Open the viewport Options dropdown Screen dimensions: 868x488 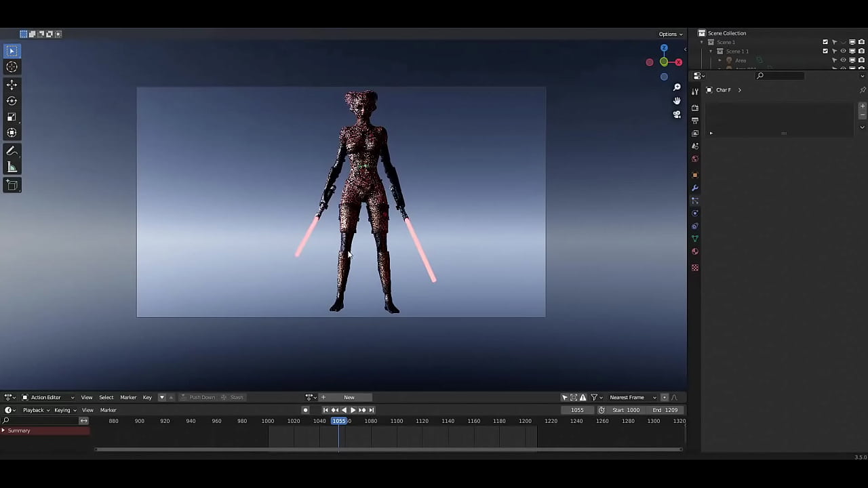point(671,34)
